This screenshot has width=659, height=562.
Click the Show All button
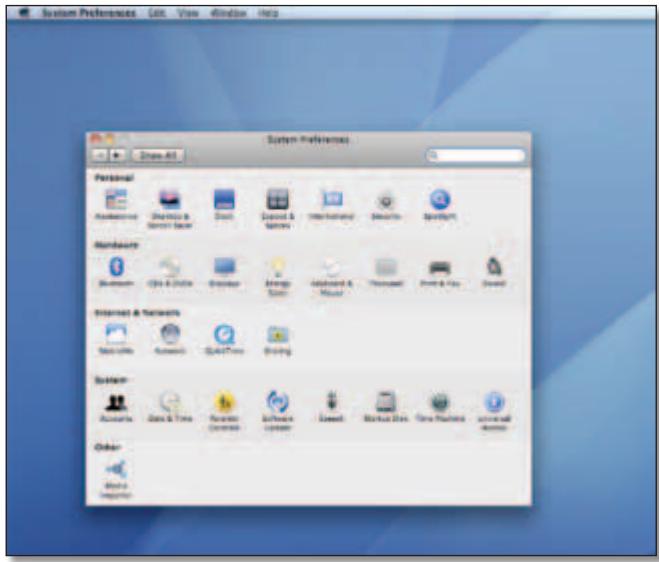click(x=158, y=155)
